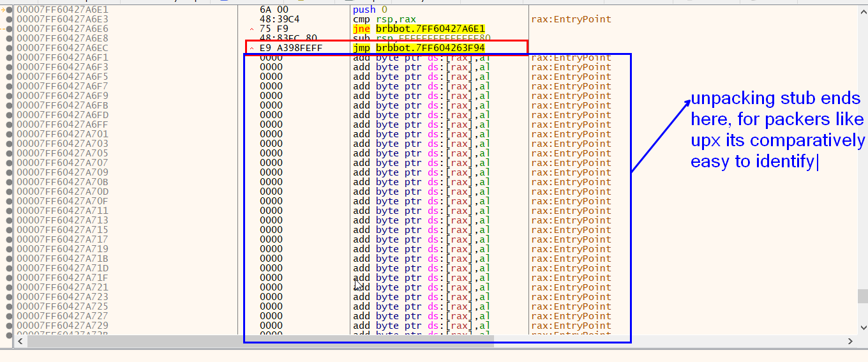Click the rax:EntryPoint comment on cmp row
This screenshot has width=868, height=362.
pyautogui.click(x=571, y=19)
